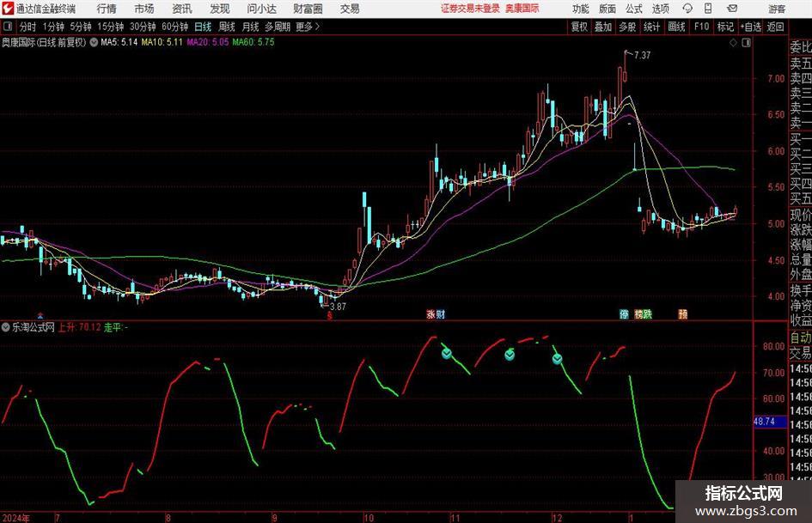Open the 选项 menu

660,9
